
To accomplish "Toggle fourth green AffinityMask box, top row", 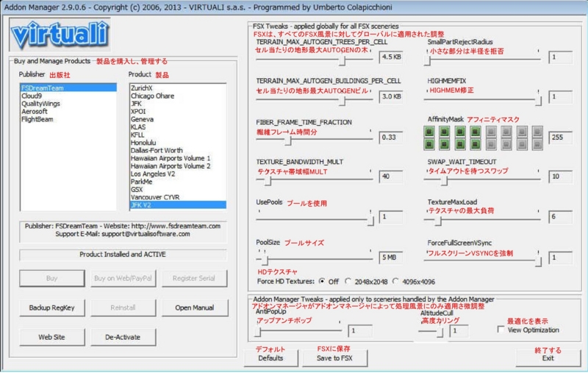I will (476, 132).
